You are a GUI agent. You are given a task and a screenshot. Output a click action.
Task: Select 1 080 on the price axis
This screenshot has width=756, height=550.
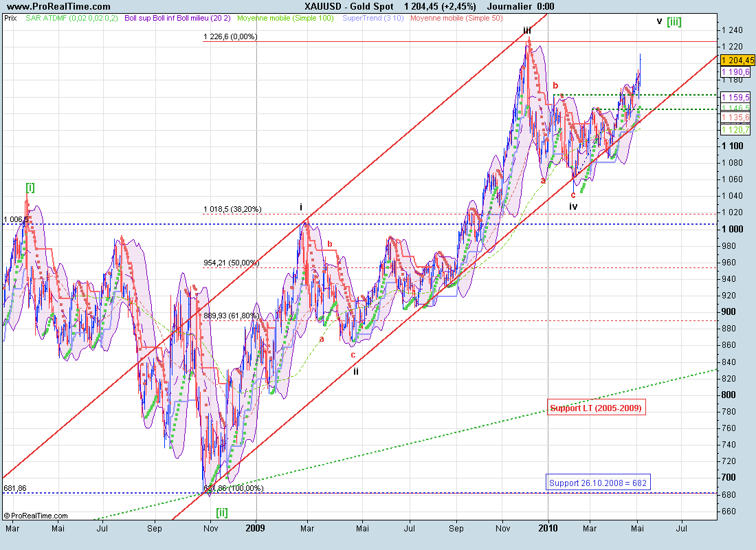tap(732, 162)
